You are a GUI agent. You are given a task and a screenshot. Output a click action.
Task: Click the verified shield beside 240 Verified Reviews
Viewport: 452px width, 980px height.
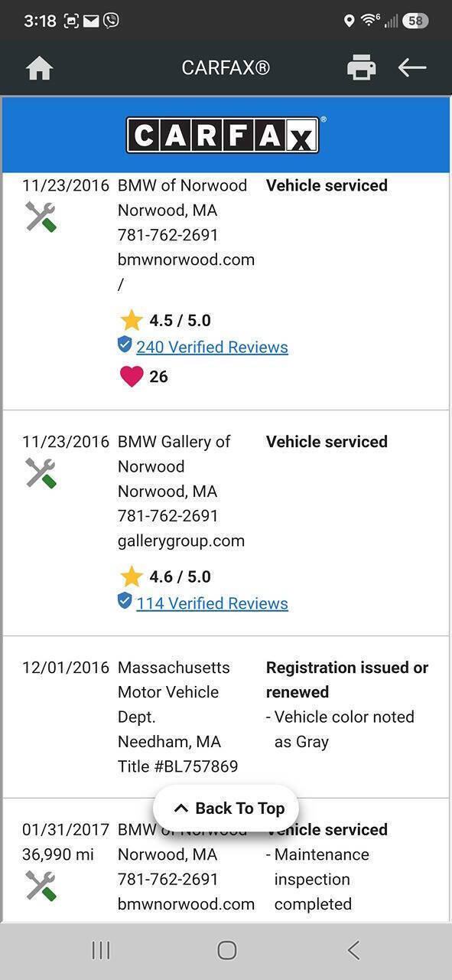click(125, 345)
